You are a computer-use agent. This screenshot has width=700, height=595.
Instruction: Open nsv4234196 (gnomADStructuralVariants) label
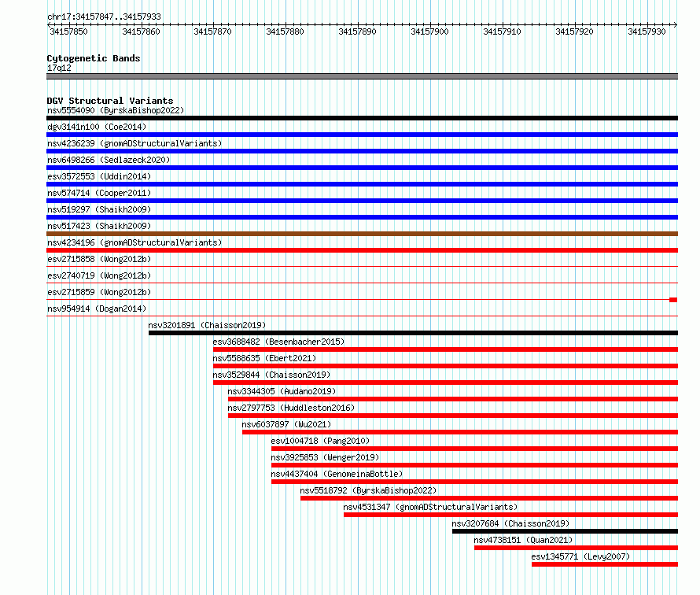tap(134, 242)
